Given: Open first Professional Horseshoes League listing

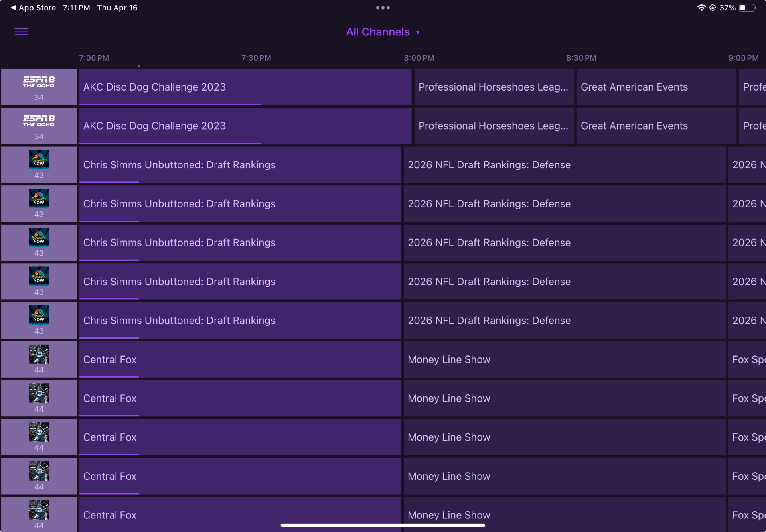Looking at the screenshot, I should [494, 87].
